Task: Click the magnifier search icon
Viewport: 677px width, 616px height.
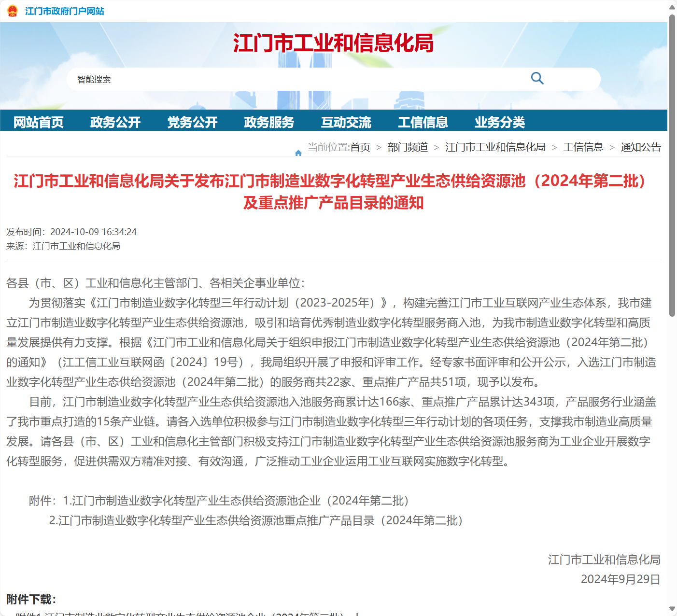Action: [x=537, y=78]
